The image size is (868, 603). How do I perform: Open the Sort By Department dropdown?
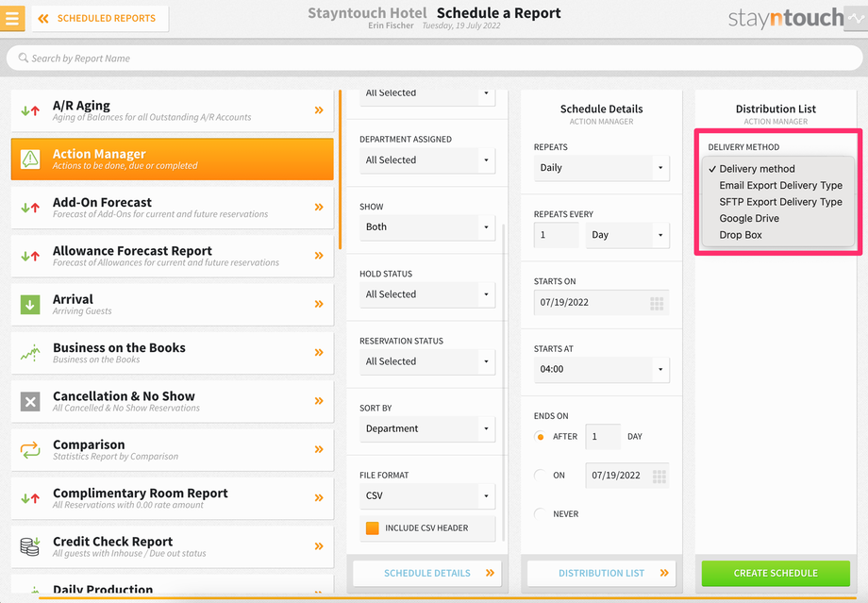coord(427,428)
